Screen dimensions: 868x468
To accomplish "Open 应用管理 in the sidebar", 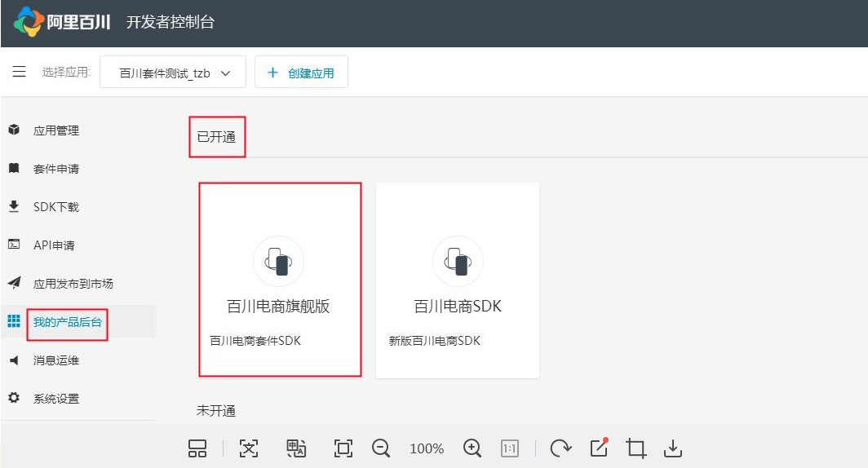I will [56, 130].
